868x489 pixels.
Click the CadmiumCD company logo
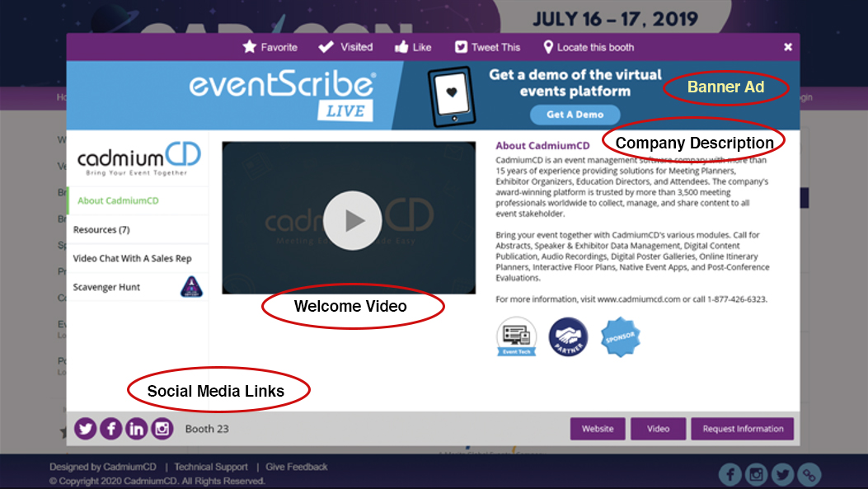pos(138,158)
